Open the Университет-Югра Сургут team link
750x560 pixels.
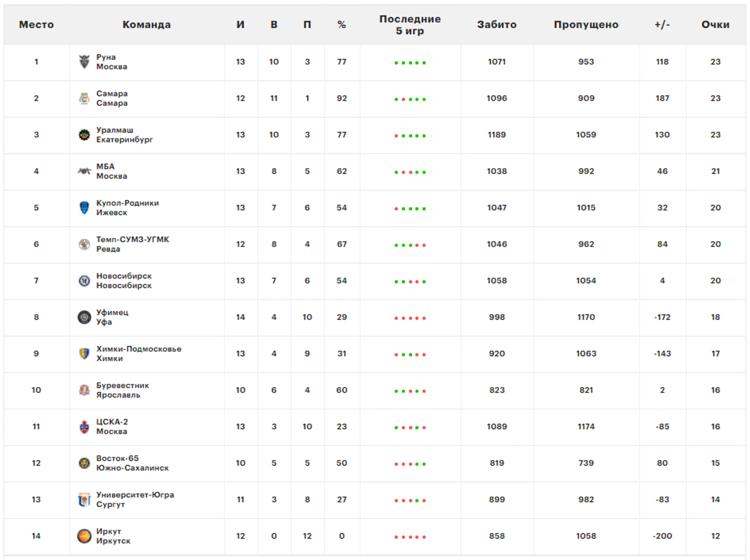click(135, 499)
